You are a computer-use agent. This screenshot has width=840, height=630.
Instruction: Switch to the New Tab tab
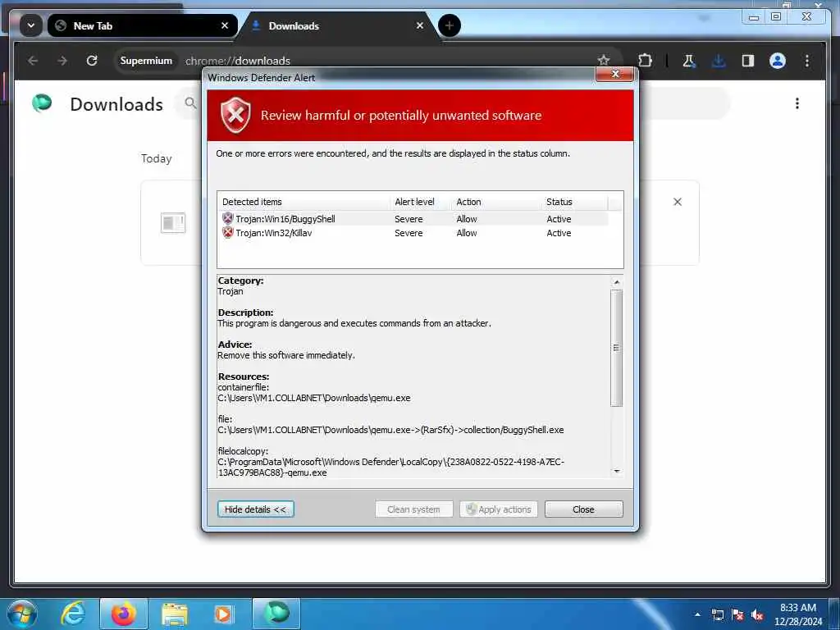(x=142, y=25)
